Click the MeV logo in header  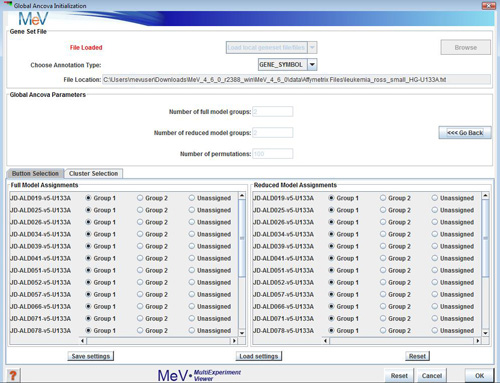[x=33, y=19]
